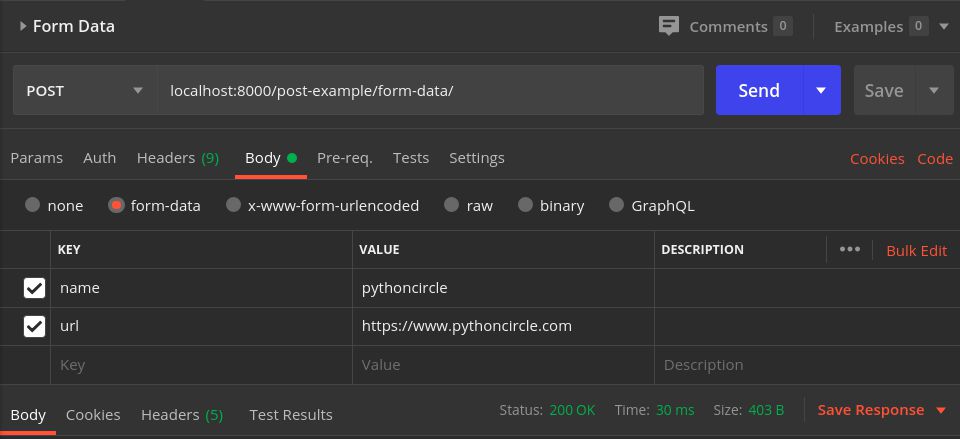Click the '200 OK' status value

(572, 410)
